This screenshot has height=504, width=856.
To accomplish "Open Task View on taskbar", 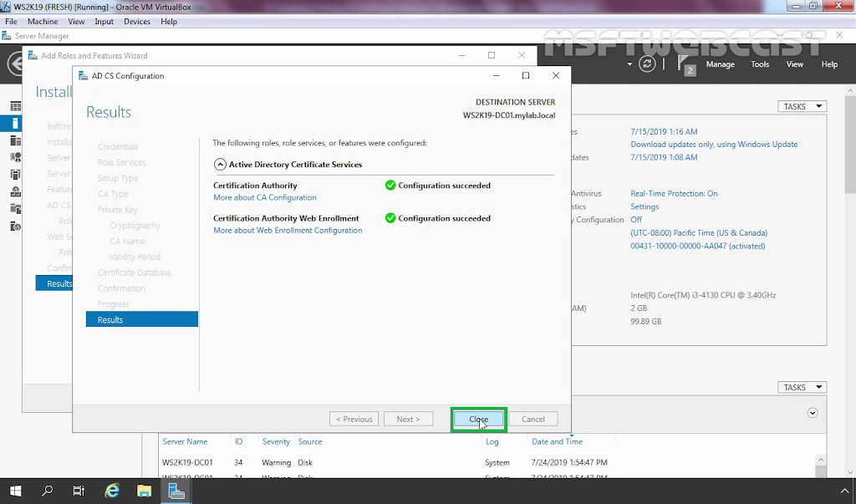I will click(x=79, y=491).
